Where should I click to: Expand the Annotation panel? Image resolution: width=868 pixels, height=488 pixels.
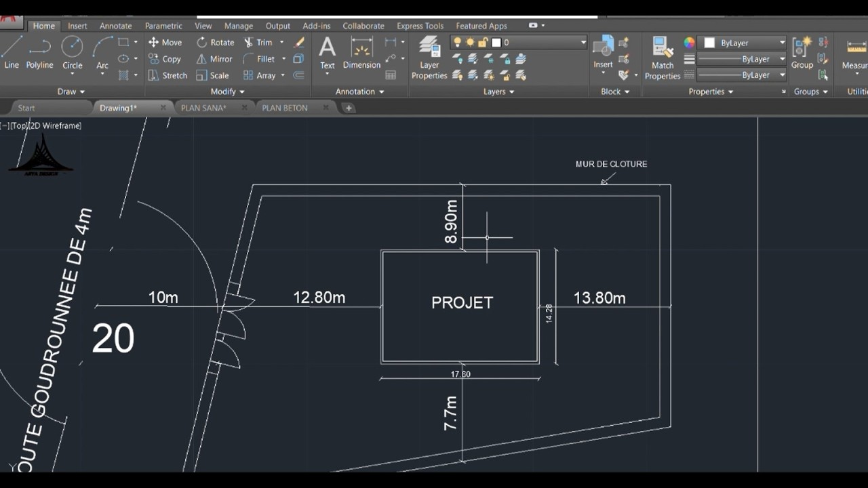pyautogui.click(x=360, y=91)
